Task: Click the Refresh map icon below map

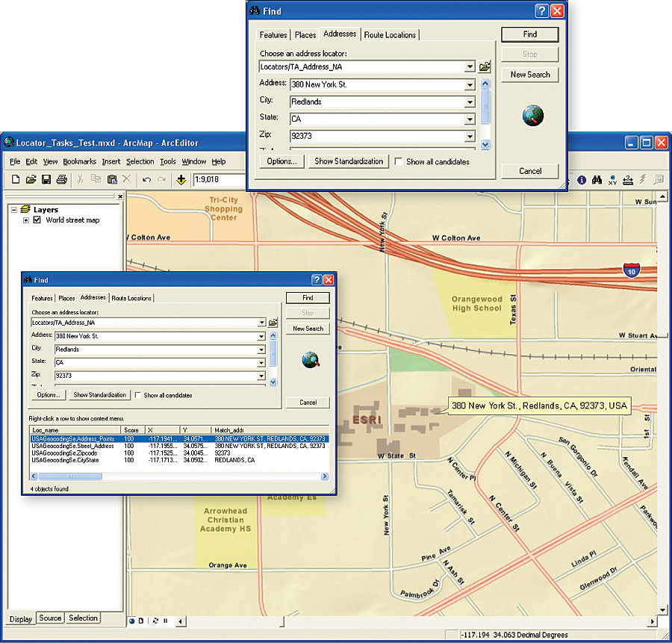Action: pyautogui.click(x=155, y=621)
